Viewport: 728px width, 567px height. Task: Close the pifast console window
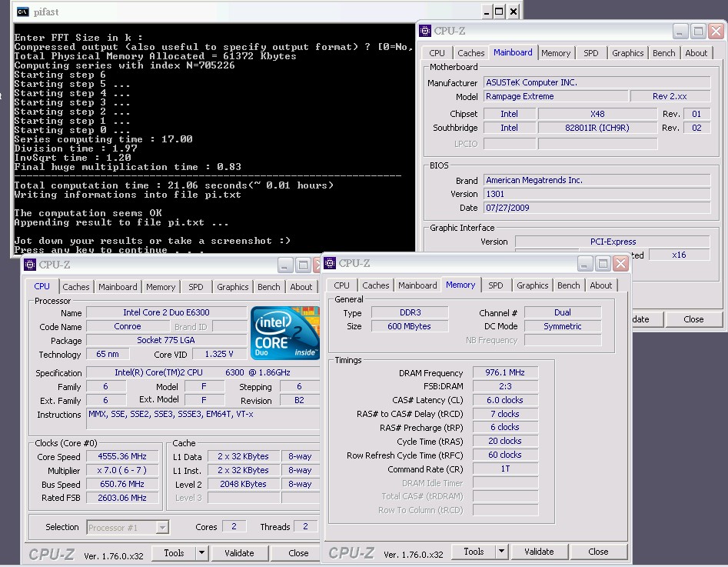(513, 12)
